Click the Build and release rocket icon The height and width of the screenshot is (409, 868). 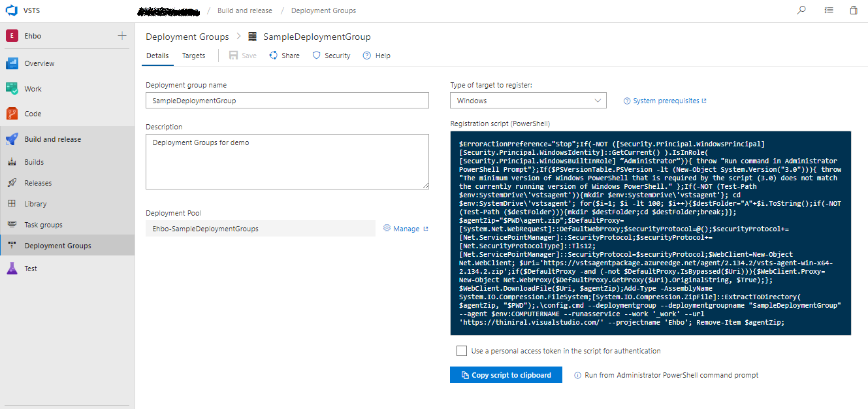[x=12, y=139]
